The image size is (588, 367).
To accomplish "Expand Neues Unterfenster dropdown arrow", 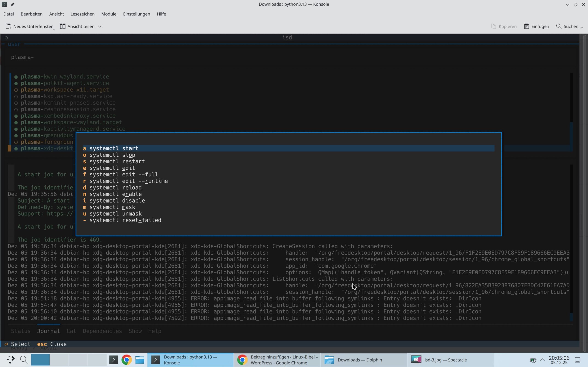I will [54, 30].
